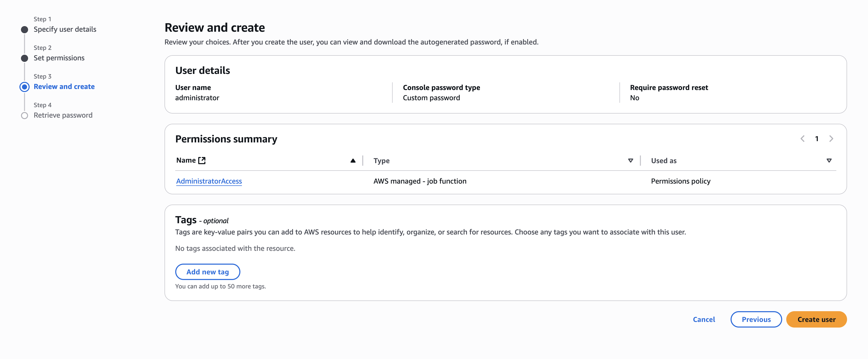This screenshot has width=868, height=359.
Task: Select Review and create step label
Action: 64,87
